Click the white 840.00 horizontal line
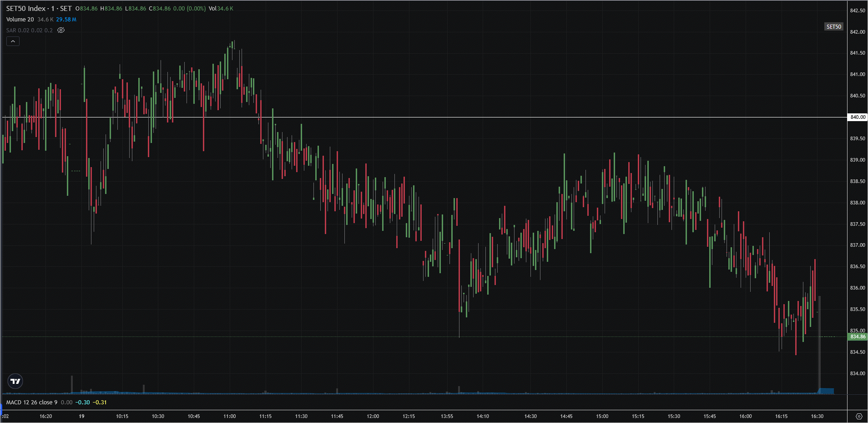Screen dimensions: 868x423 pos(409,117)
